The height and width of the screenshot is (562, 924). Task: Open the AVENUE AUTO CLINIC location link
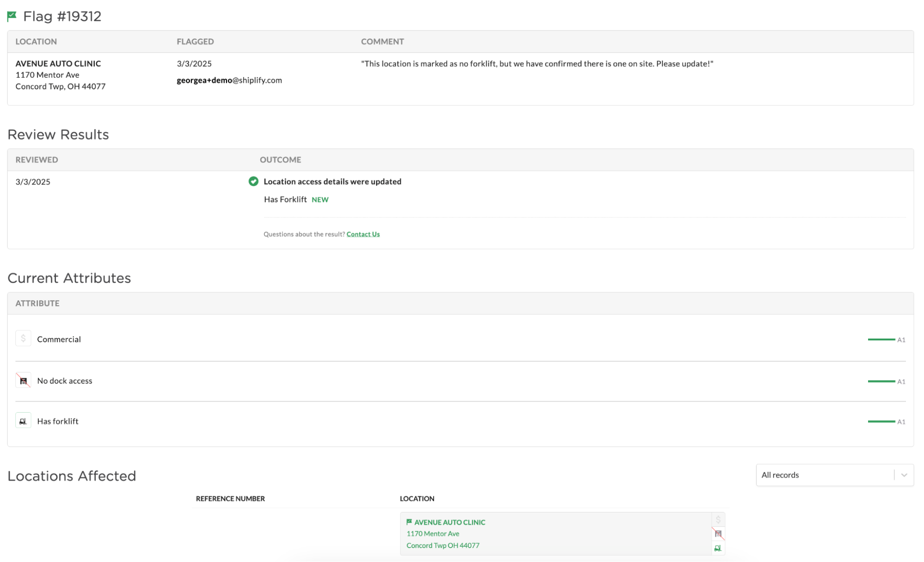449,522
